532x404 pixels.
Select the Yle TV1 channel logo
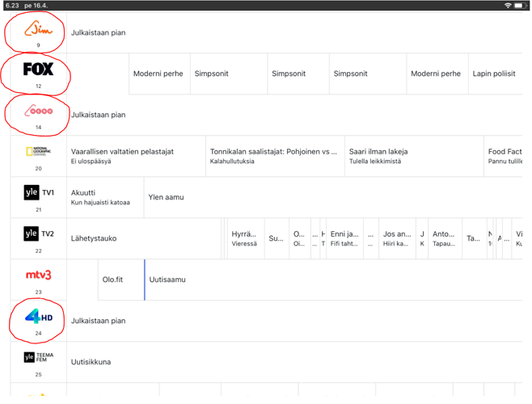38,194
